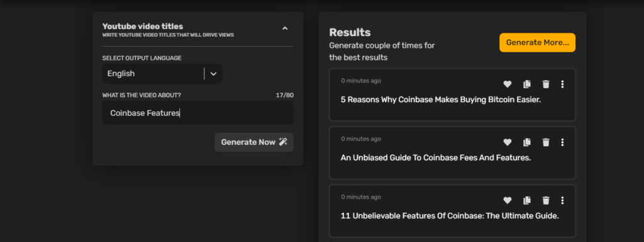Screen dimensions: 644x242
Task: Favorite the "11 Unbelievable Features" result
Action: click(508, 200)
